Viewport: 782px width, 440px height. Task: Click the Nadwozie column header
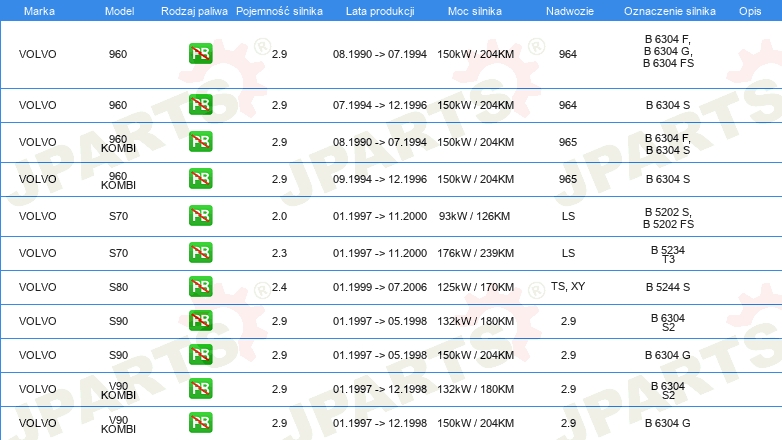tap(570, 11)
